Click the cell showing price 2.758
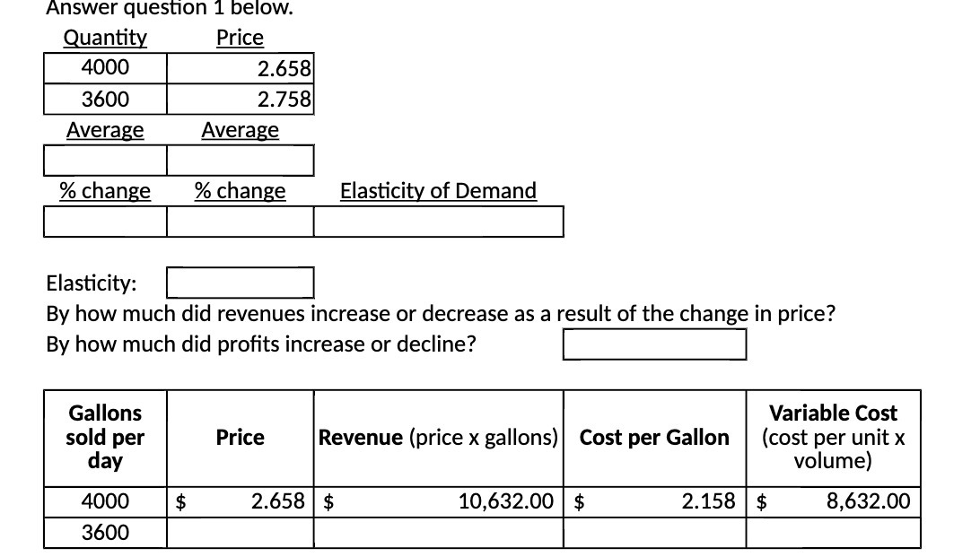Viewport: 980px width, 557px height. (240, 99)
